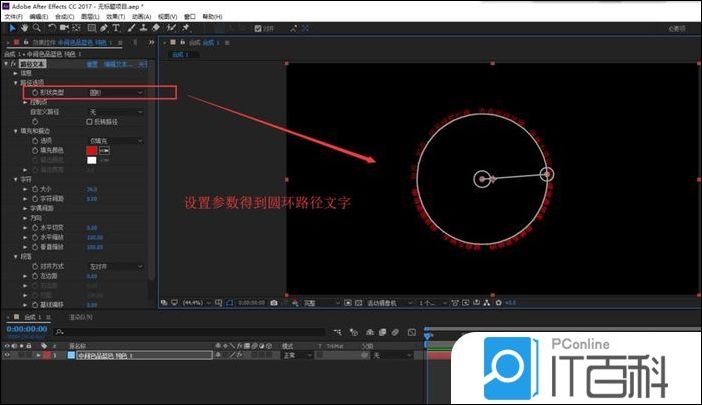Toggle the Snapping checkbox in toolbar
Screen dimensions: 702x405
[x=258, y=29]
